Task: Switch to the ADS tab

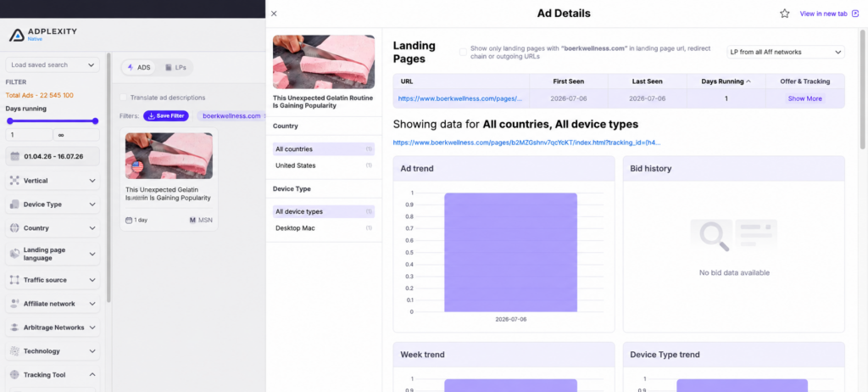Action: (x=139, y=68)
